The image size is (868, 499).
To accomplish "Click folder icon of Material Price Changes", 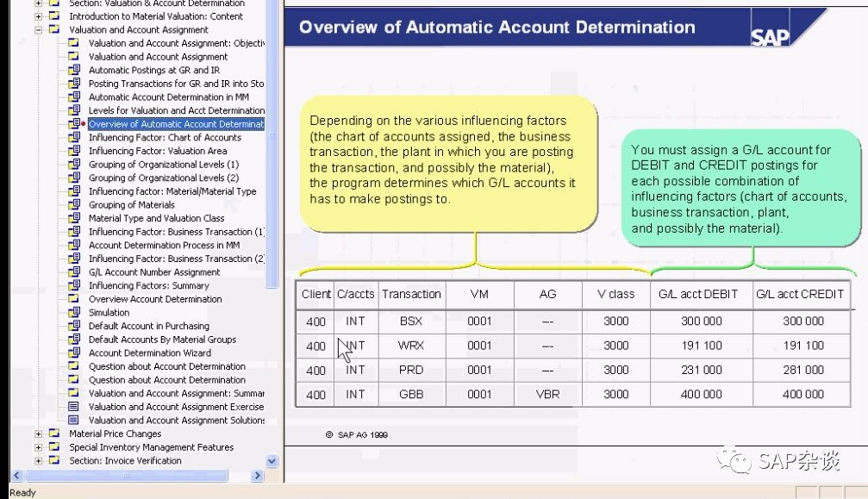I will [x=53, y=434].
